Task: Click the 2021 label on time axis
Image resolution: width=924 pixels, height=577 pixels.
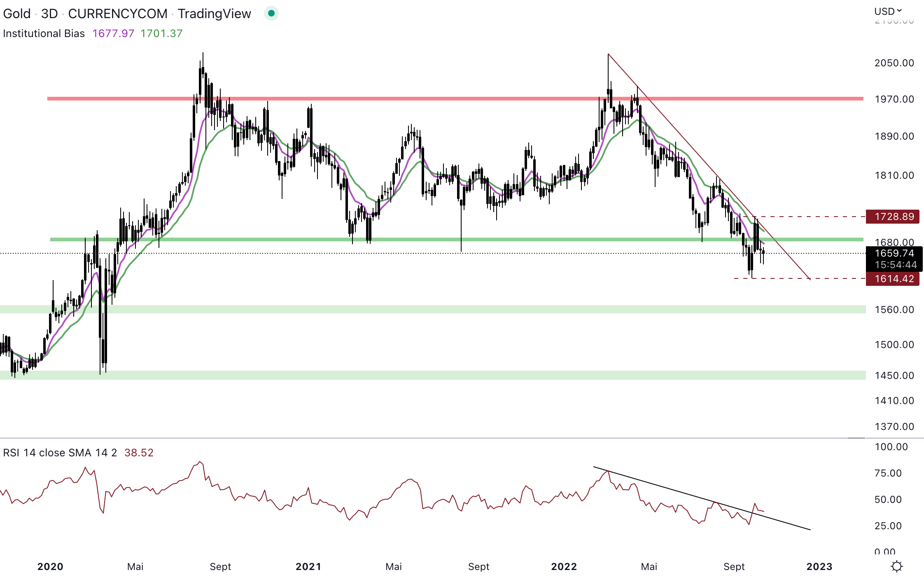Action: [308, 566]
